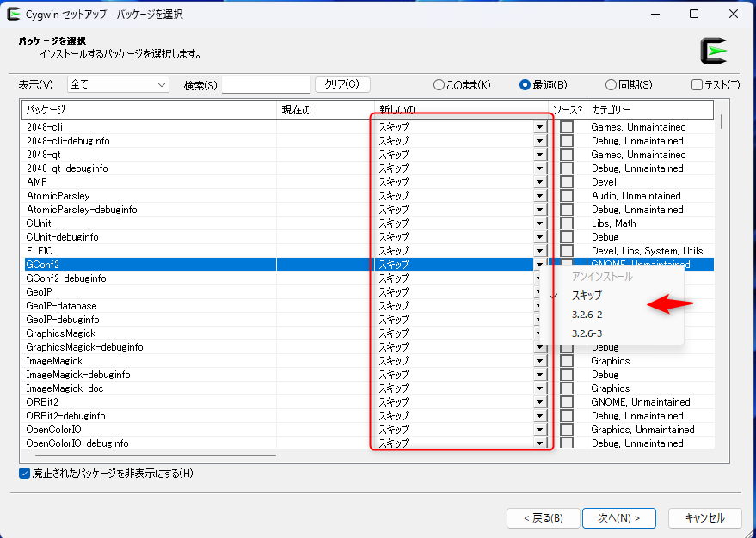Click the 次へ(N) > button
The height and width of the screenshot is (538, 756).
coord(618,517)
